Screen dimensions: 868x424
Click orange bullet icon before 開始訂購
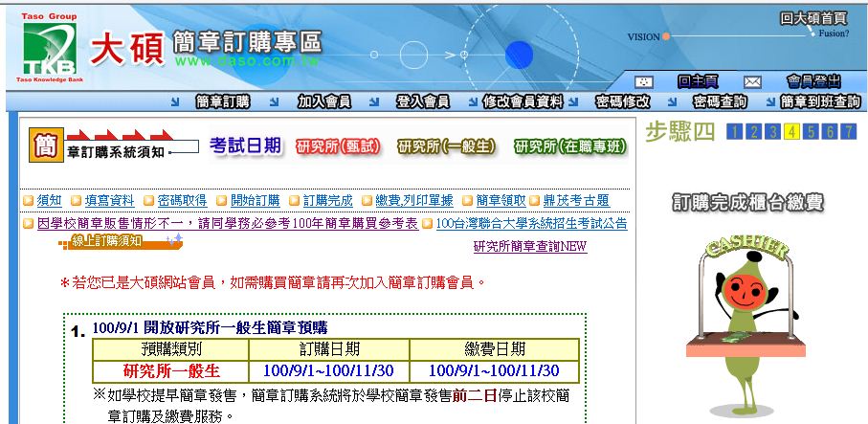[221, 201]
